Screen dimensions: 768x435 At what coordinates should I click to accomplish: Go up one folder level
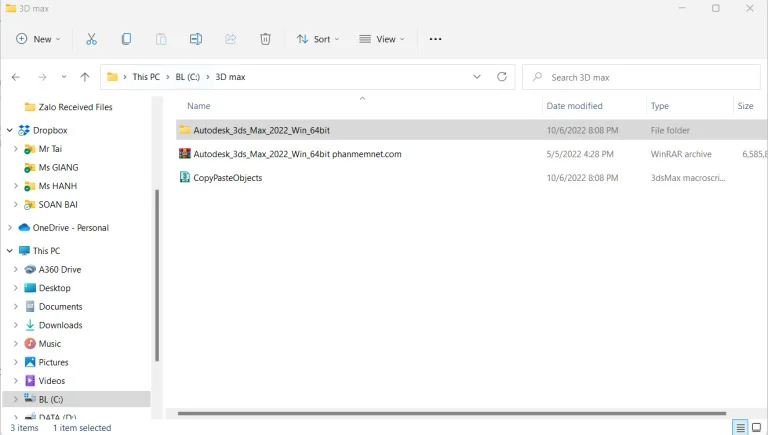pyautogui.click(x=85, y=77)
